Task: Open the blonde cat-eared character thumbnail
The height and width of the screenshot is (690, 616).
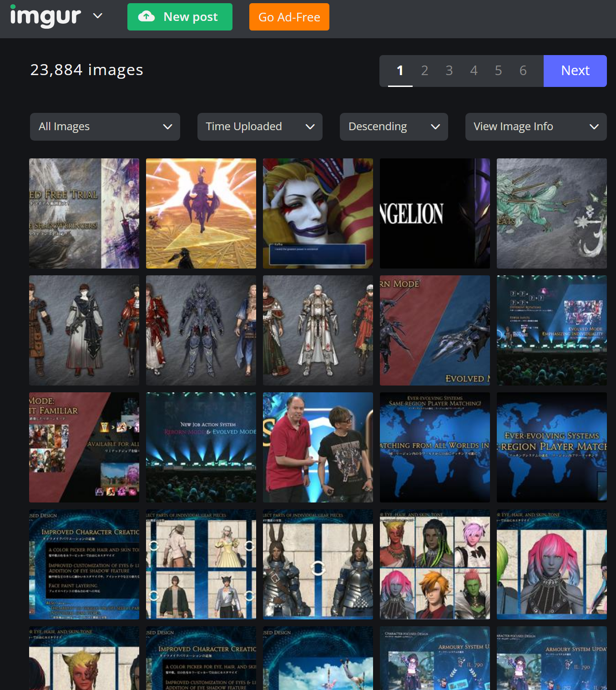Action: click(x=84, y=658)
